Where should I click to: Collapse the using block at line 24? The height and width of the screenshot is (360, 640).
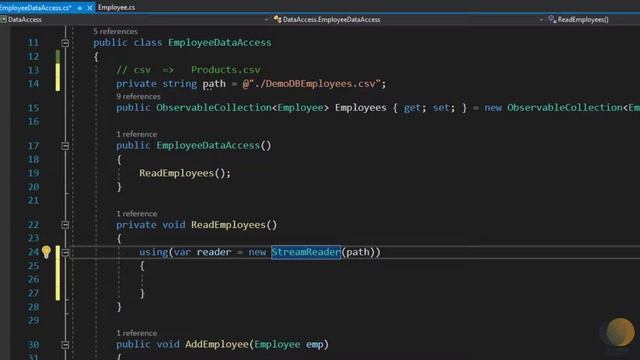(x=65, y=252)
